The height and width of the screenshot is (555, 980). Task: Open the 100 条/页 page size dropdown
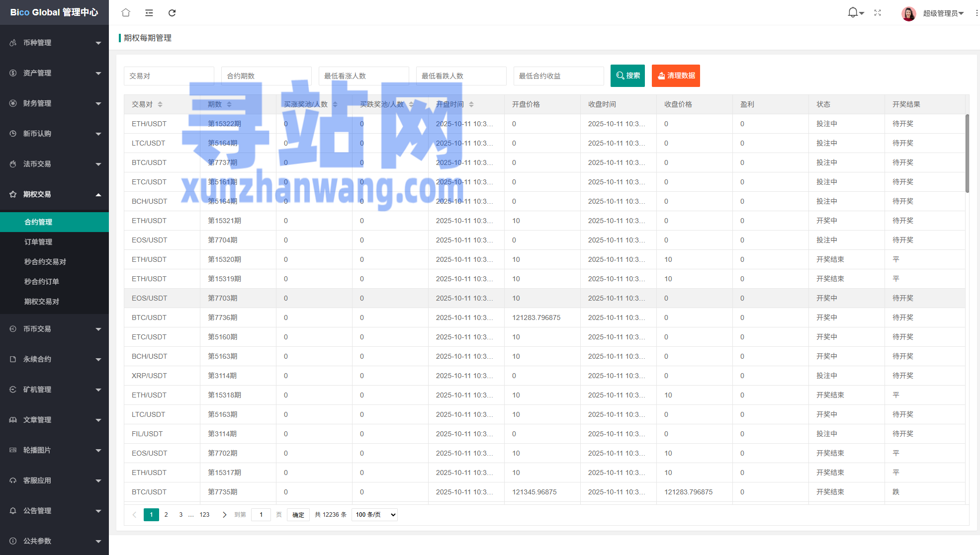(x=374, y=515)
